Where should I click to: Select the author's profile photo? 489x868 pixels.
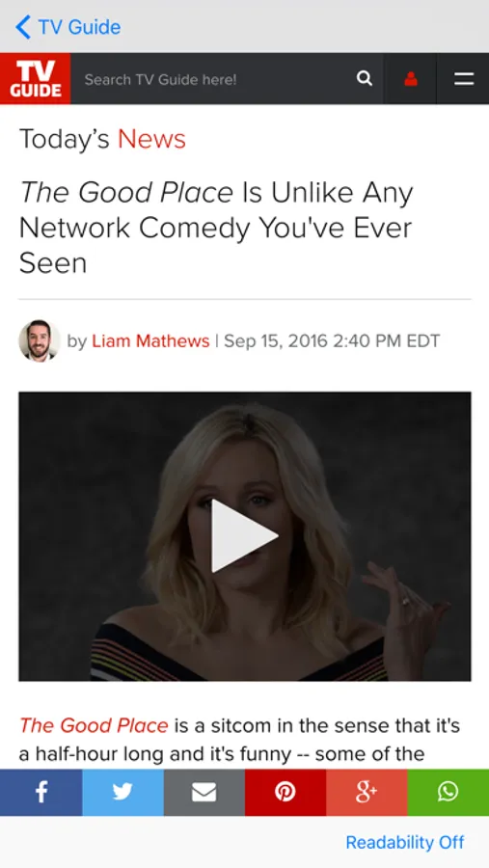click(x=39, y=340)
